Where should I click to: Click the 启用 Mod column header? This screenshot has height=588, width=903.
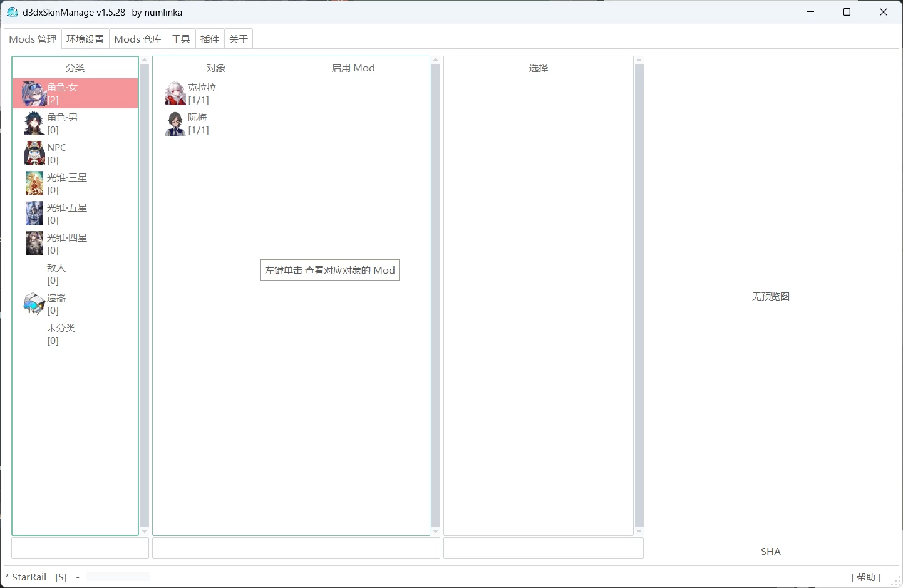(x=353, y=68)
